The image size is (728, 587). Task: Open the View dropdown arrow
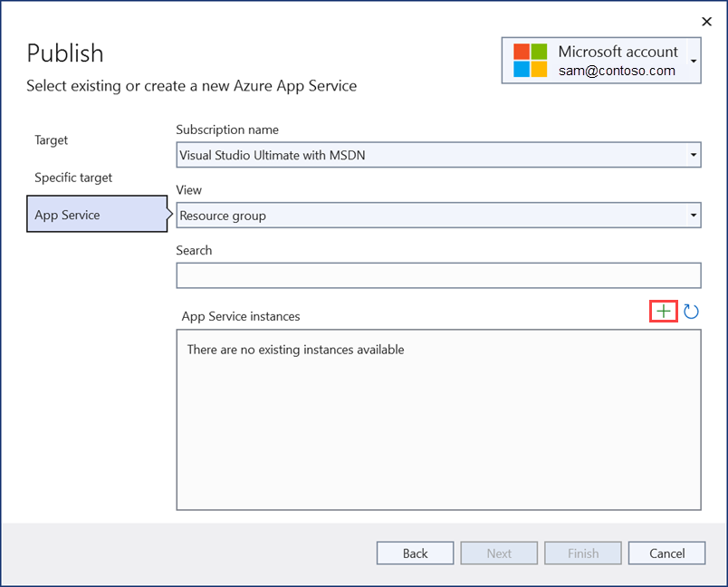(x=694, y=216)
